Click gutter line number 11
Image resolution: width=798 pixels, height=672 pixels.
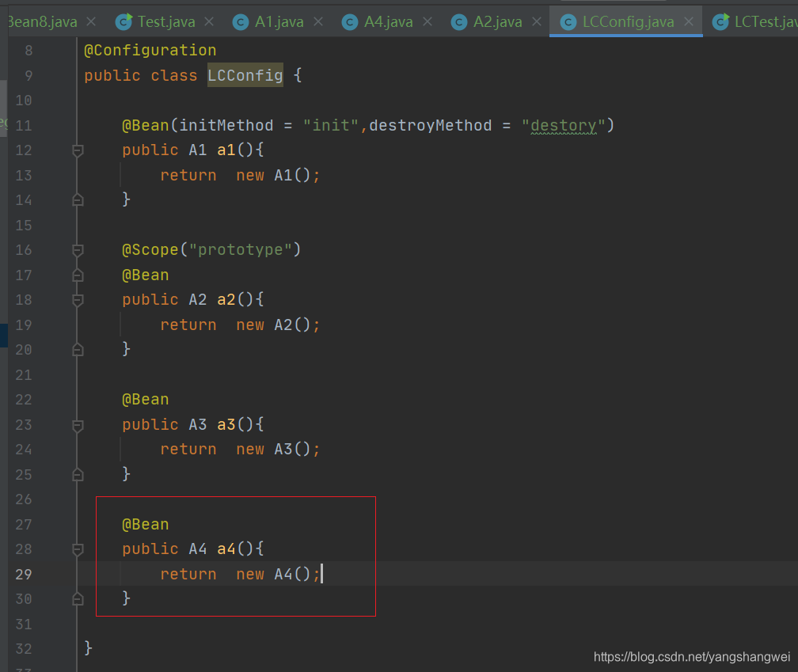click(24, 126)
